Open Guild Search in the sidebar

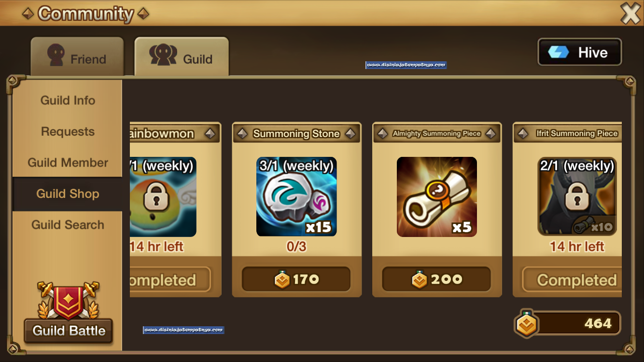[x=68, y=225]
